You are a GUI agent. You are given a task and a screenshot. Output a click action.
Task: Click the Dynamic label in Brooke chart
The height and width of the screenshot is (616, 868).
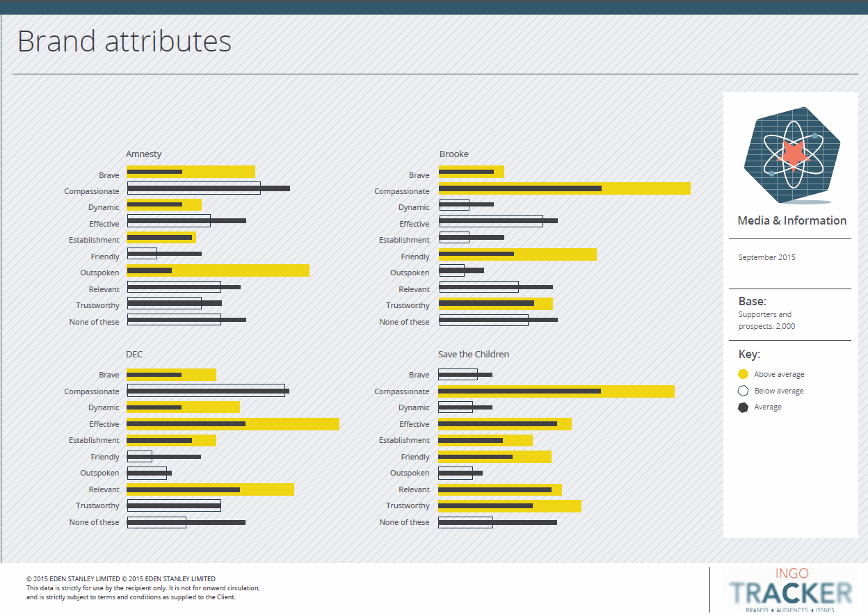[414, 207]
